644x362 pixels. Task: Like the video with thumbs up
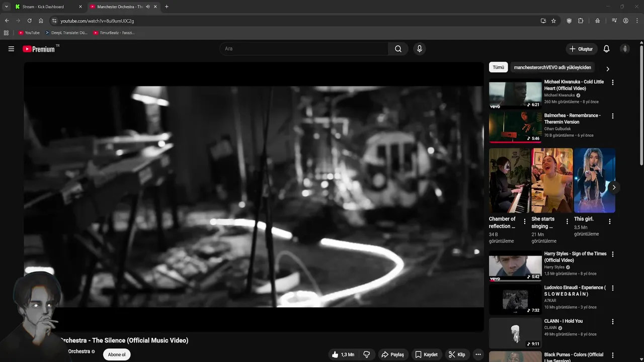[342, 354]
